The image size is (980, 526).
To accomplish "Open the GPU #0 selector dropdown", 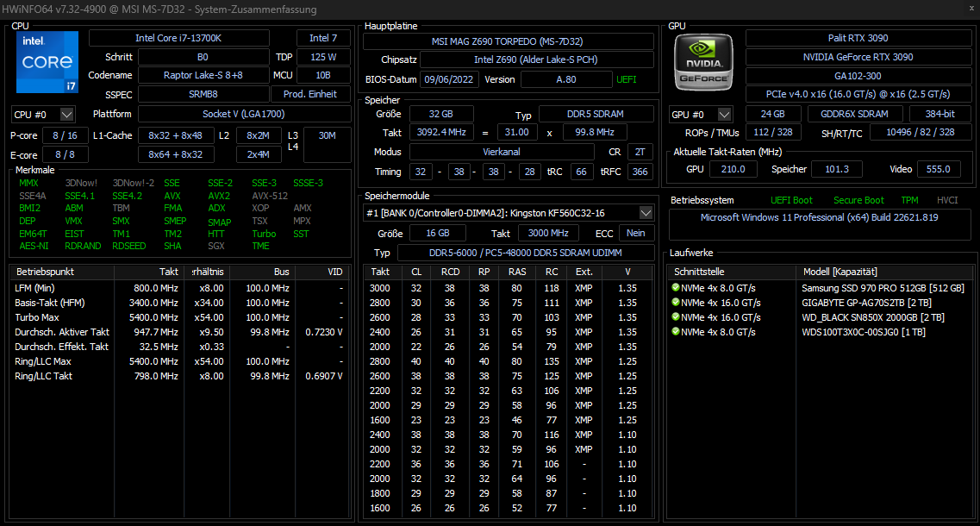I will point(724,115).
